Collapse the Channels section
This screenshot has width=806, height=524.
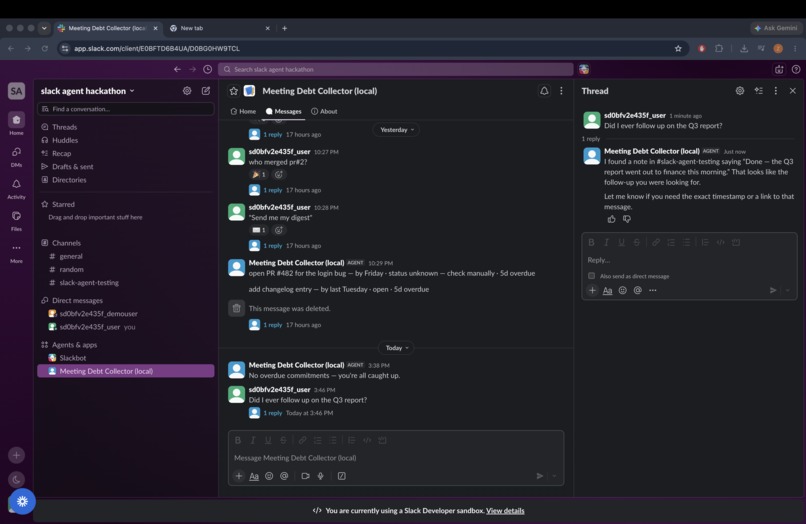66,243
